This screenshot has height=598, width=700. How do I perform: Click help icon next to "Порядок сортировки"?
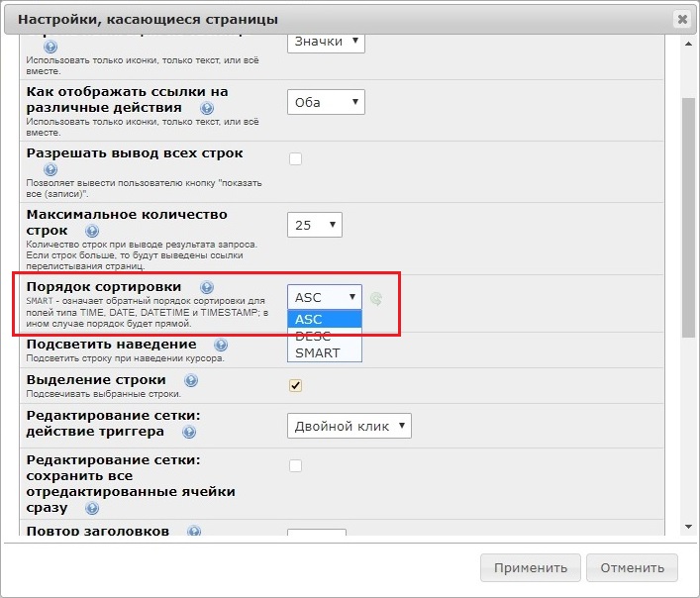207,287
